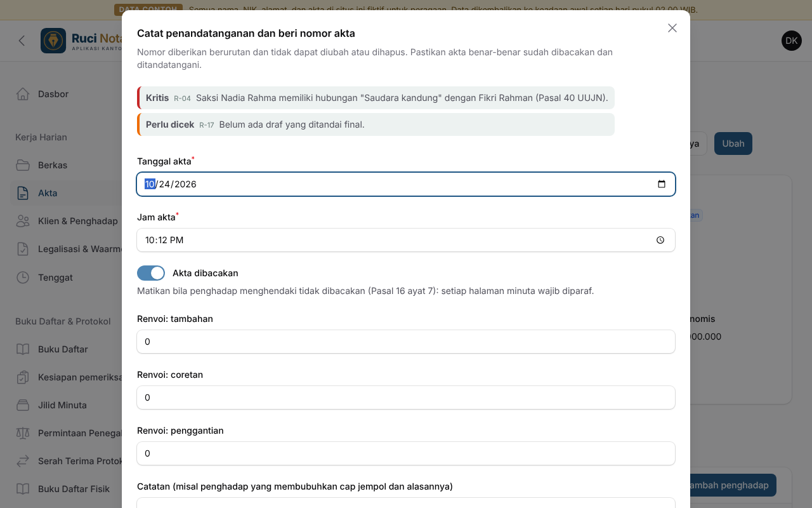Close the Catat penandatanganan dialog
Image resolution: width=812 pixels, height=508 pixels.
coord(672,28)
